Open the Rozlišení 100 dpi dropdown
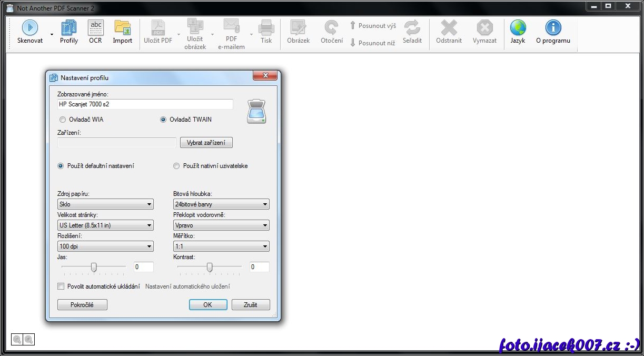 click(x=105, y=246)
